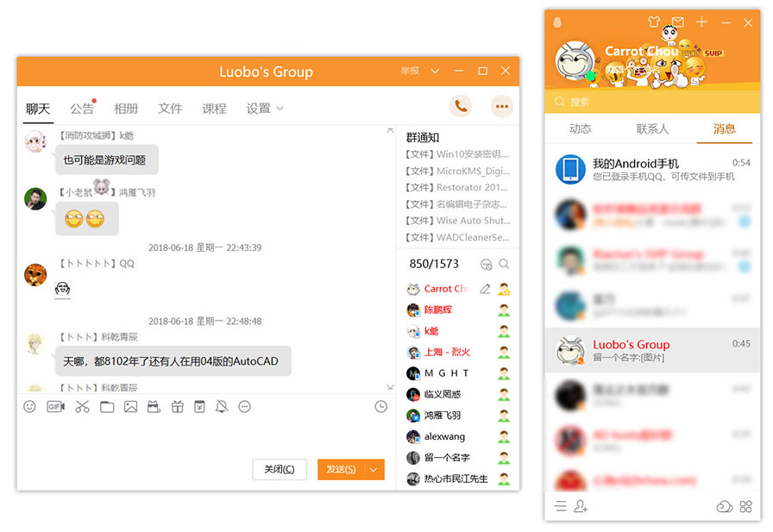Click the 发送(S) button
773x532 pixels.
pyautogui.click(x=341, y=469)
